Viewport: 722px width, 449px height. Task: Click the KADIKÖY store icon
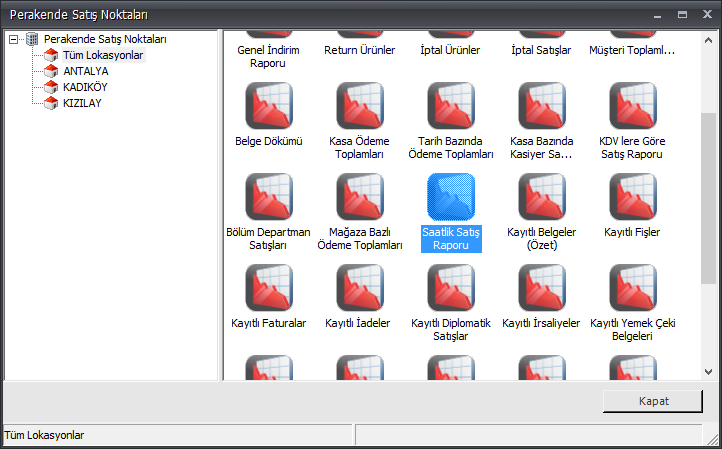click(x=51, y=87)
